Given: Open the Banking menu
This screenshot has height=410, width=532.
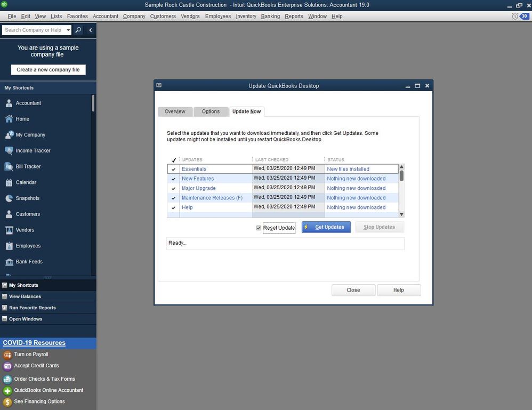Looking at the screenshot, I should pyautogui.click(x=270, y=17).
